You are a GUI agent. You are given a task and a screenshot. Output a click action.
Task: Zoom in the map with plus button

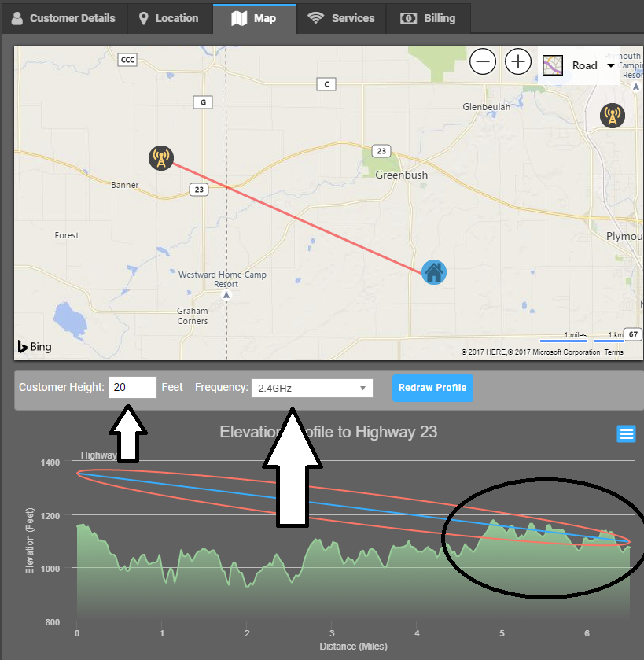[x=517, y=61]
